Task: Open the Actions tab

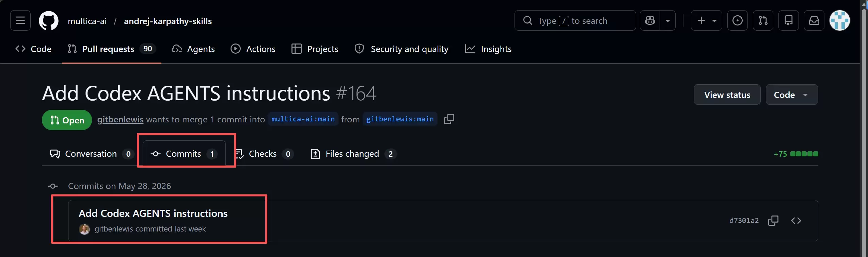Action: click(253, 49)
